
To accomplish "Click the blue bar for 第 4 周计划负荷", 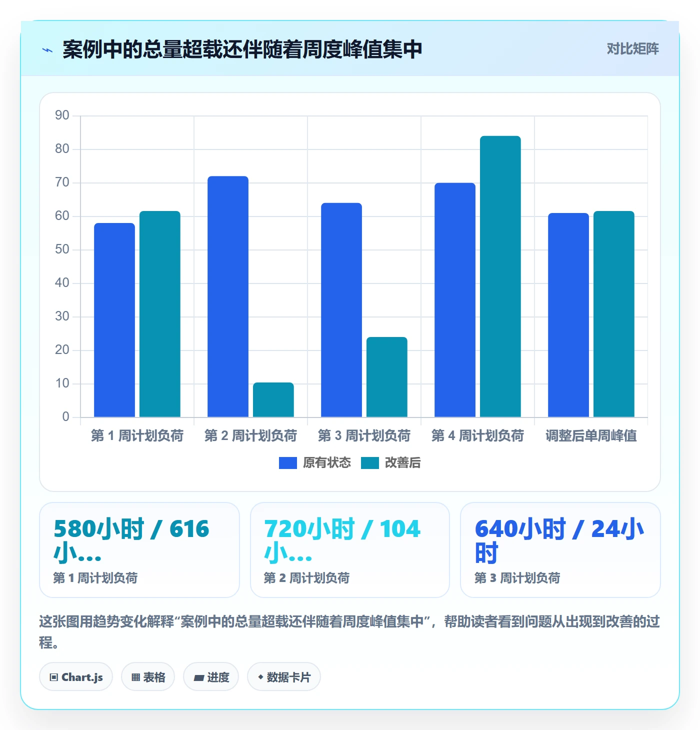I will (455, 300).
